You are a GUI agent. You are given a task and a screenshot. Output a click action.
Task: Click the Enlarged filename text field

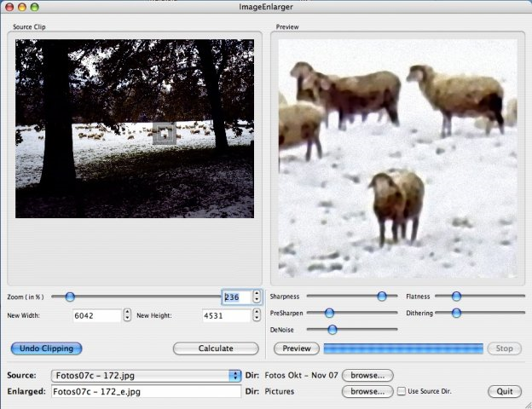[x=145, y=392]
